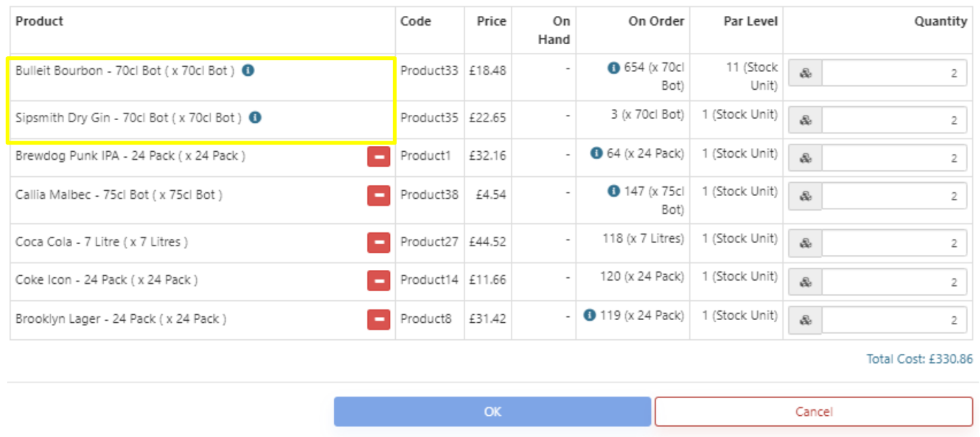Click quantity field for Brewdog Punk IPA
The width and height of the screenshot is (980, 437).
[894, 158]
